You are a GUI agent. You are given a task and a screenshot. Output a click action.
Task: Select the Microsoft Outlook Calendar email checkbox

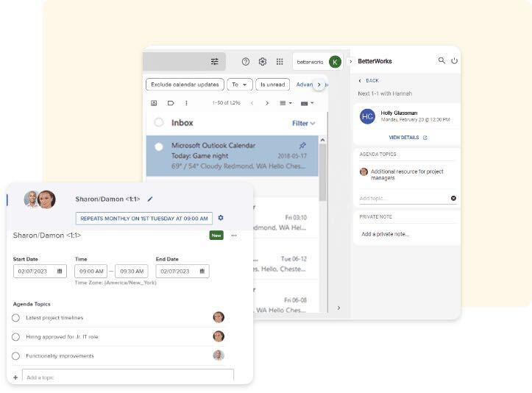(x=158, y=146)
